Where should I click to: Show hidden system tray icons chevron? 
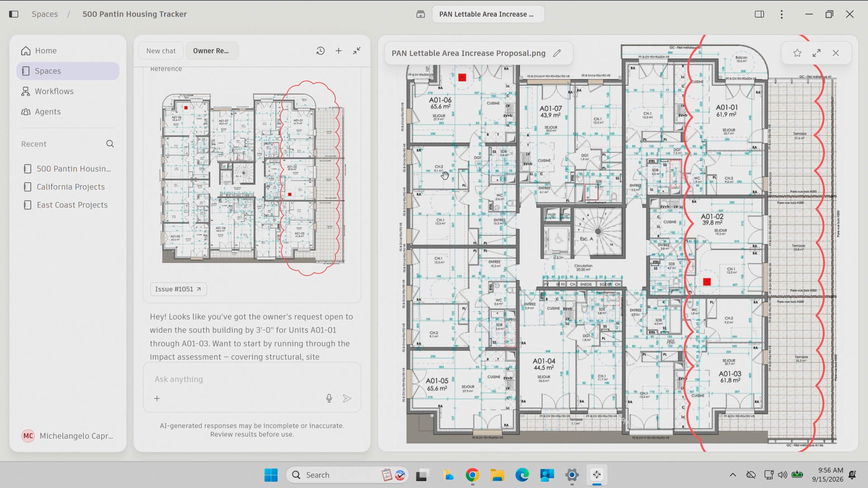[x=733, y=475]
